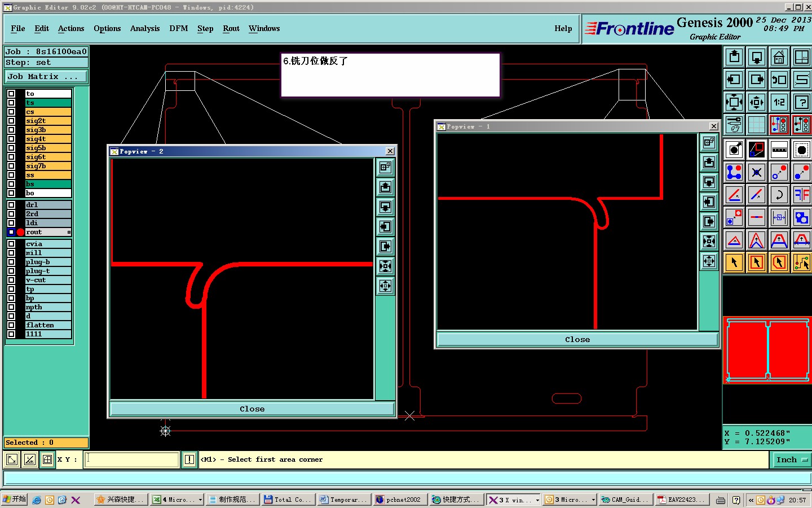Open the DFM menu
Image resolution: width=812 pixels, height=508 pixels.
[179, 28]
